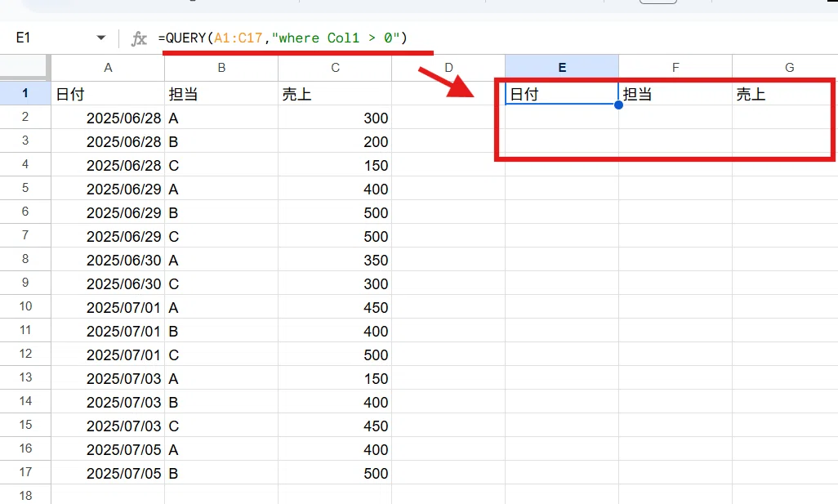Click the sales value 500 in row 12

pyautogui.click(x=335, y=355)
